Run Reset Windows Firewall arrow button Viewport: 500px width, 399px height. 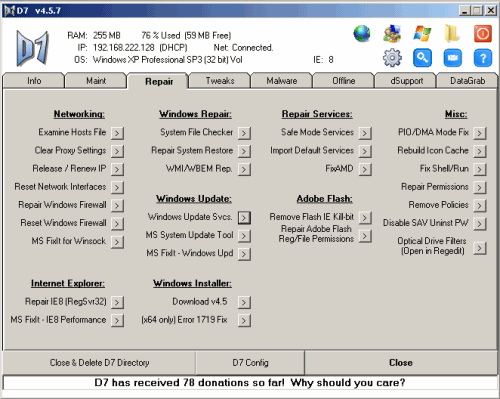coord(117,223)
